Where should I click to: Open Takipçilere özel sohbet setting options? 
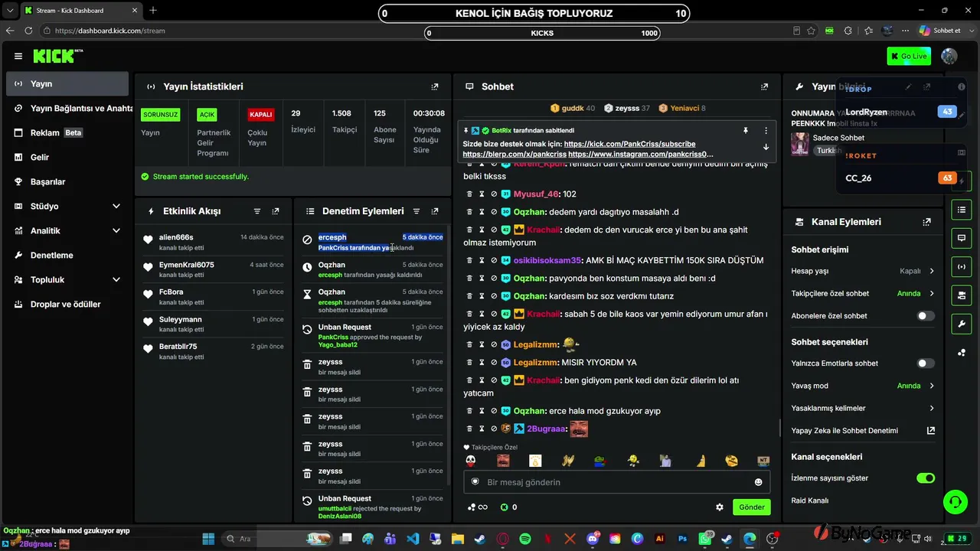863,293
